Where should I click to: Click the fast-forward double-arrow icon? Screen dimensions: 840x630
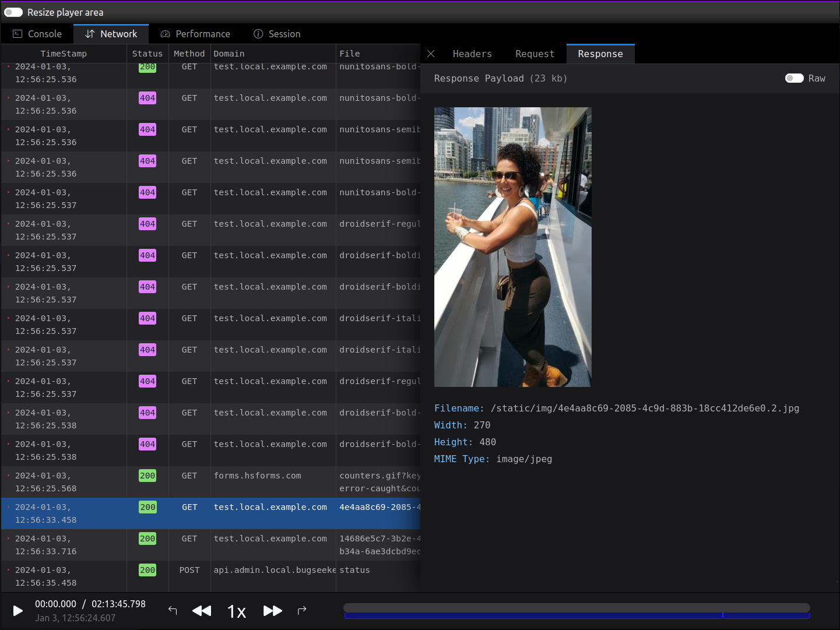tap(272, 611)
